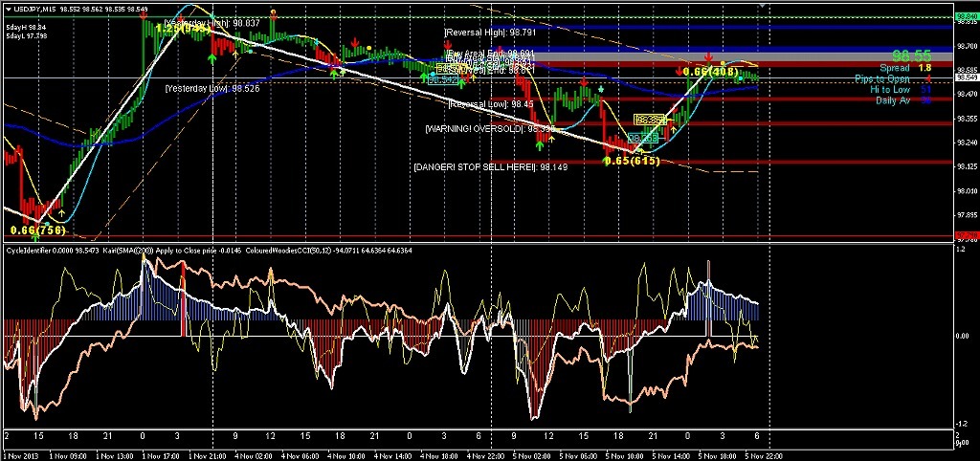980x461 pixels.
Task: Click the Pips to Open readout
Action: pos(893,78)
